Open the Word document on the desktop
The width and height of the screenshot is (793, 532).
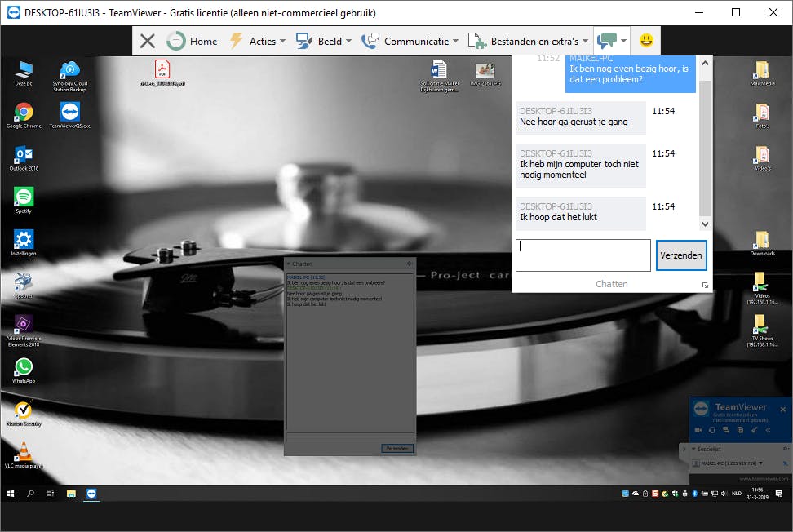(439, 77)
